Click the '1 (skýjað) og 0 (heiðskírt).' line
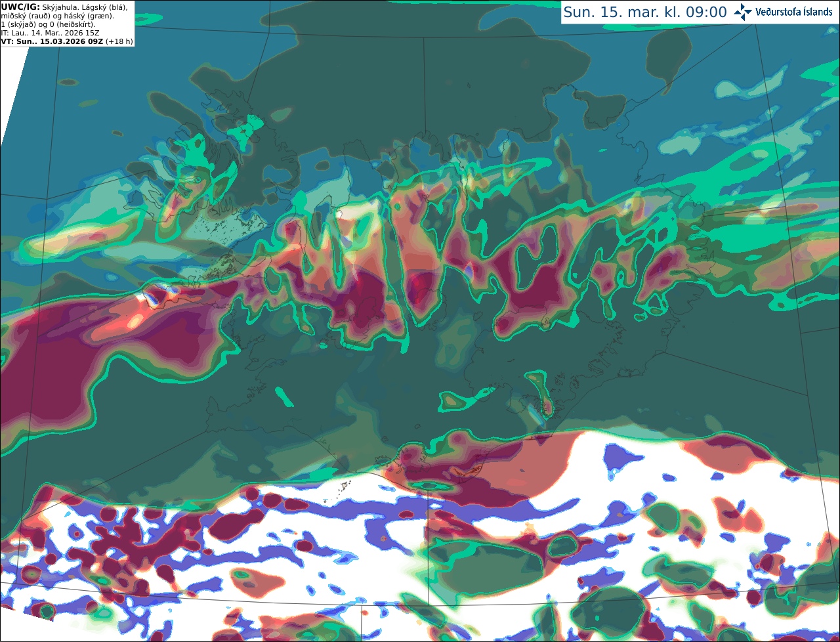The width and height of the screenshot is (840, 642). (48, 24)
